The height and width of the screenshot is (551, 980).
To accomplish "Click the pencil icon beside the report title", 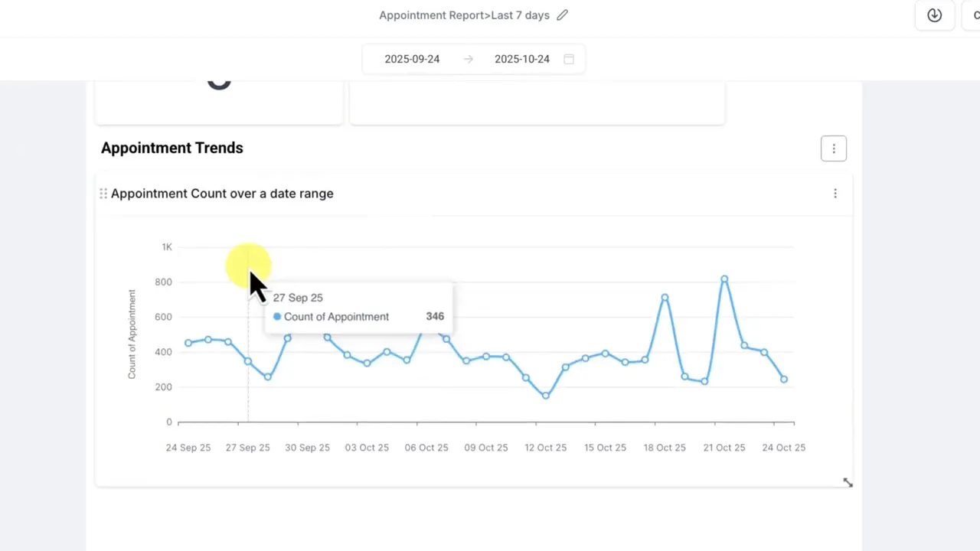I will pos(562,15).
